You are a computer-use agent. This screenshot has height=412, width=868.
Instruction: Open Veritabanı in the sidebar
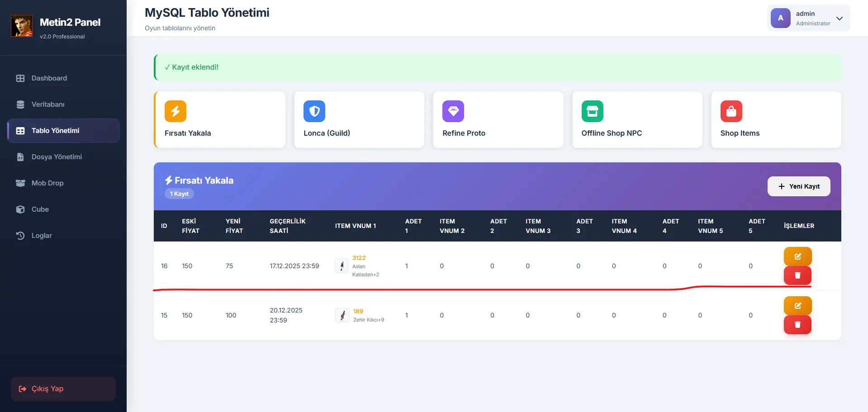48,104
